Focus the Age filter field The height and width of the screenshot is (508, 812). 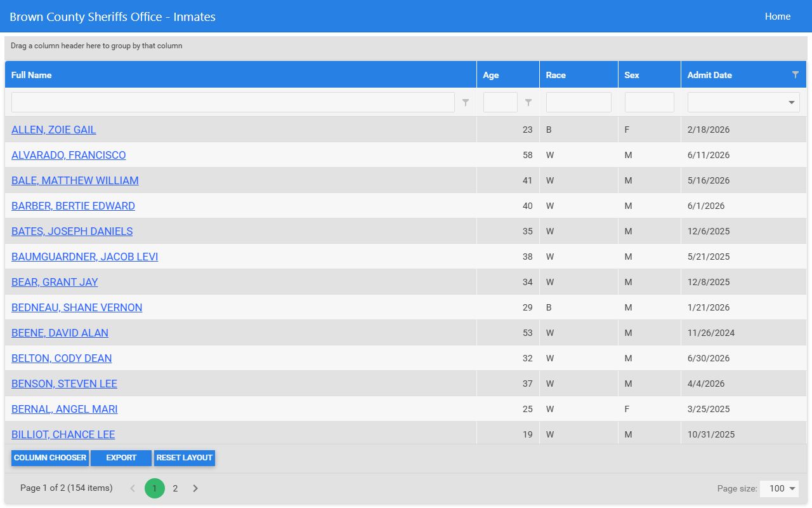click(501, 102)
